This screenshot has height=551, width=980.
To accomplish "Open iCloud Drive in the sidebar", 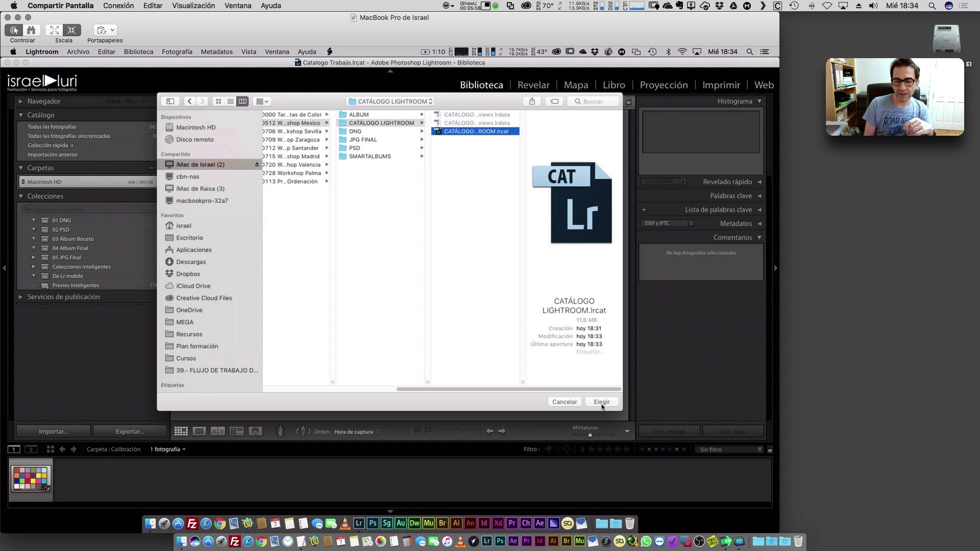I will pyautogui.click(x=193, y=286).
